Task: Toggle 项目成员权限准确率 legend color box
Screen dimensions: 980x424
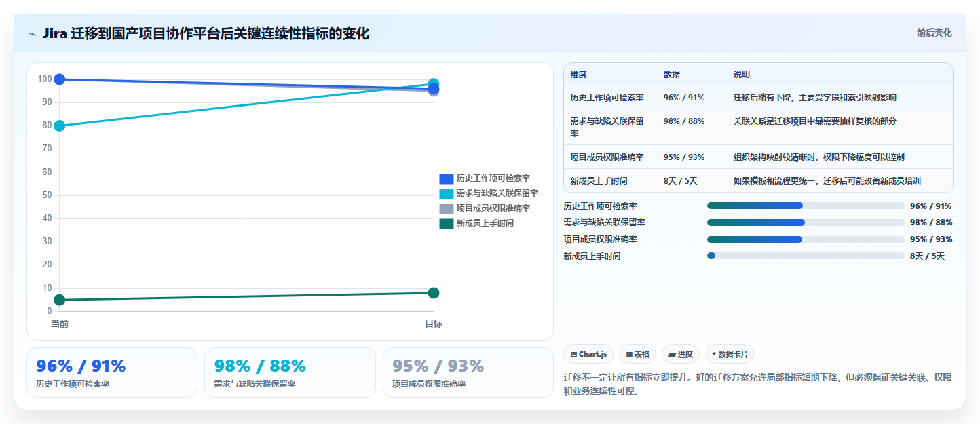Action: click(x=446, y=209)
